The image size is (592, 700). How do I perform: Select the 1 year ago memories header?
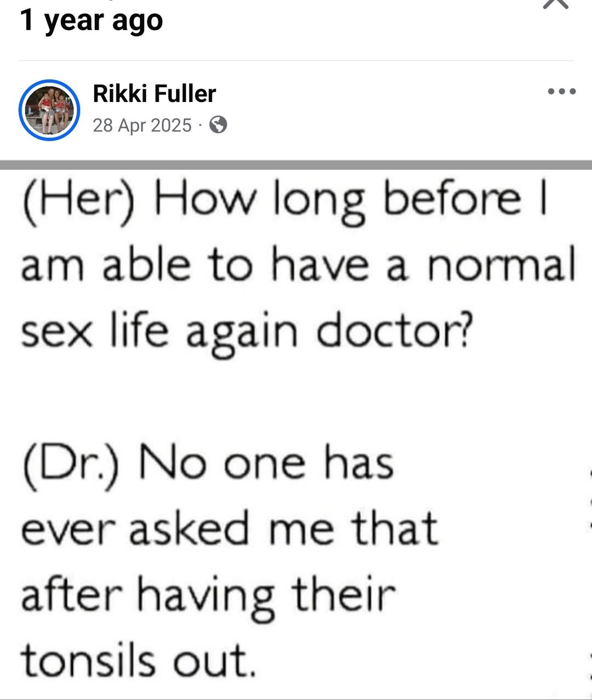click(x=92, y=20)
